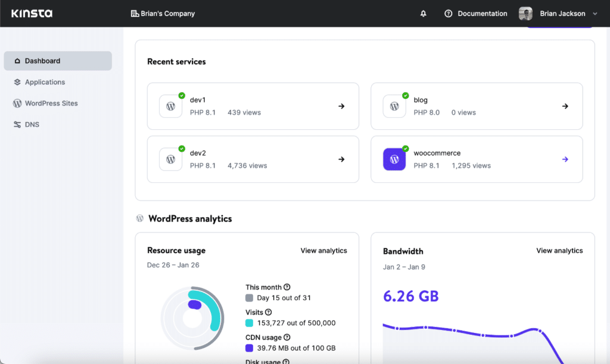Click the DNS sidebar icon

click(17, 125)
